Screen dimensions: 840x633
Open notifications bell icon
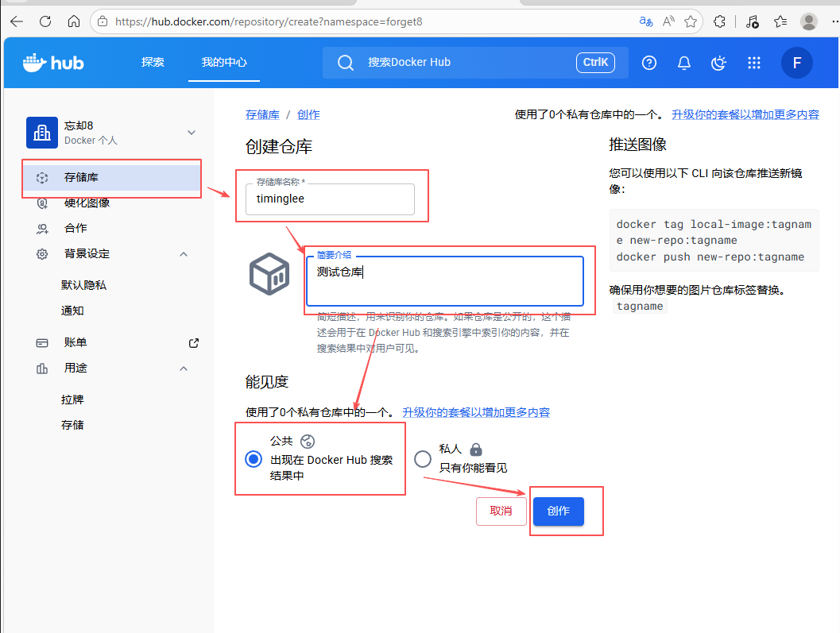684,63
